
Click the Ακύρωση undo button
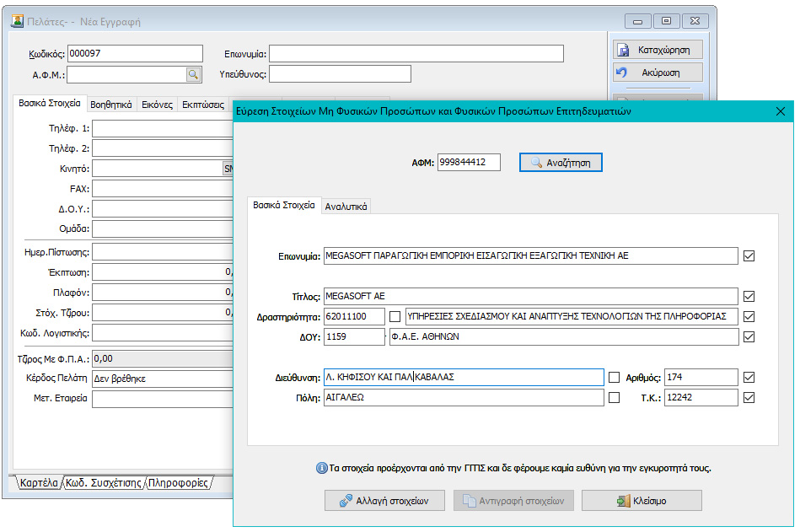pos(658,73)
